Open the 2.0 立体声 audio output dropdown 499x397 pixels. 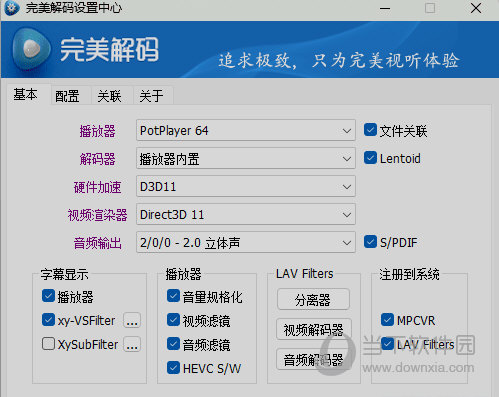tap(246, 242)
